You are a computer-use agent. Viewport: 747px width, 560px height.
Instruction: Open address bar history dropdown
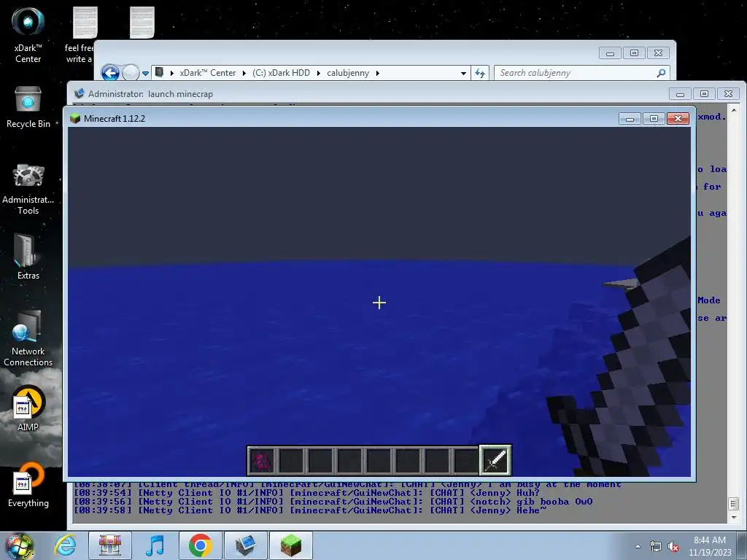(463, 74)
